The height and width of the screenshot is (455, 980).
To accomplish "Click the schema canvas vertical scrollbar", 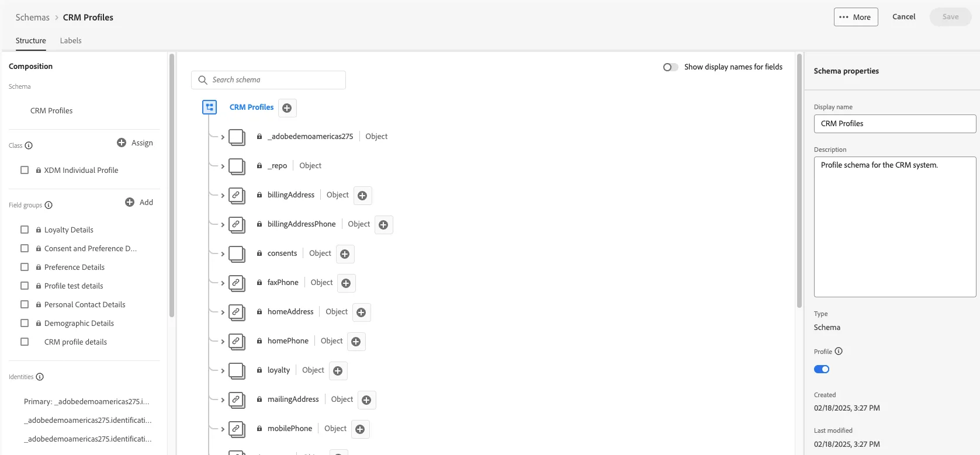I will tap(799, 181).
